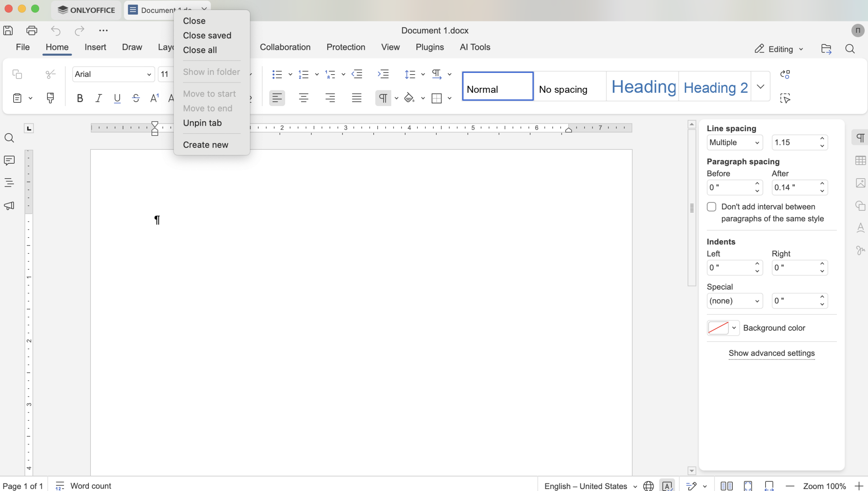Toggle nonprinting characters pilcrow button
Viewport: 868px width, 491px height.
[383, 98]
